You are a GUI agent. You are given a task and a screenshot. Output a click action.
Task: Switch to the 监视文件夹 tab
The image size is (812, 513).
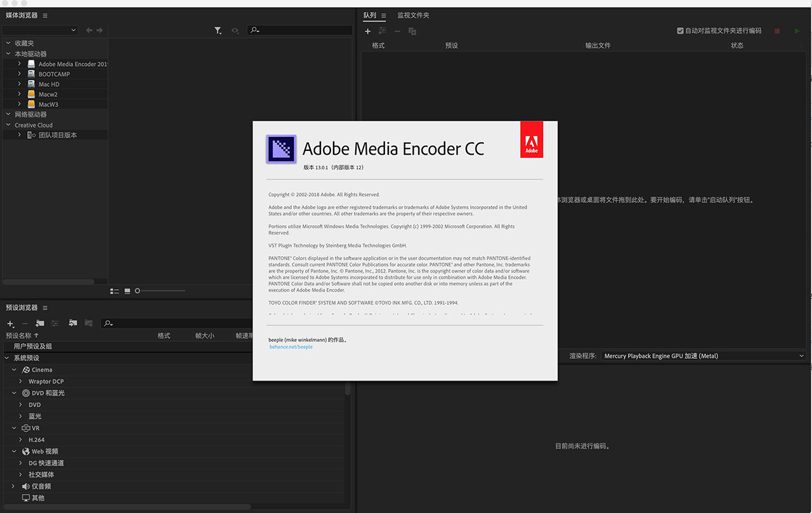point(414,15)
